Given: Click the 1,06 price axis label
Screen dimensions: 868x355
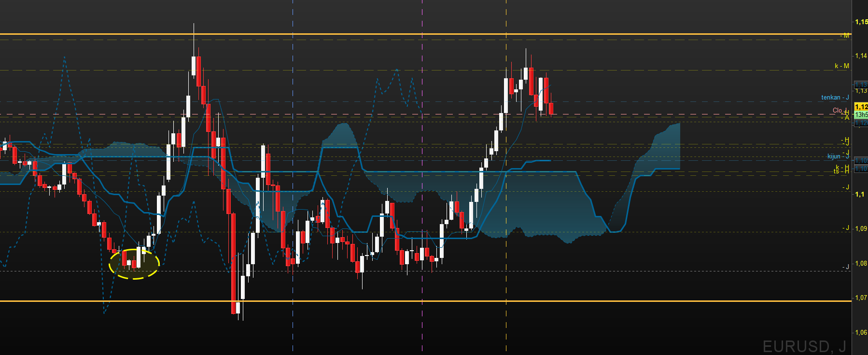Looking at the screenshot, I should click(x=861, y=332).
